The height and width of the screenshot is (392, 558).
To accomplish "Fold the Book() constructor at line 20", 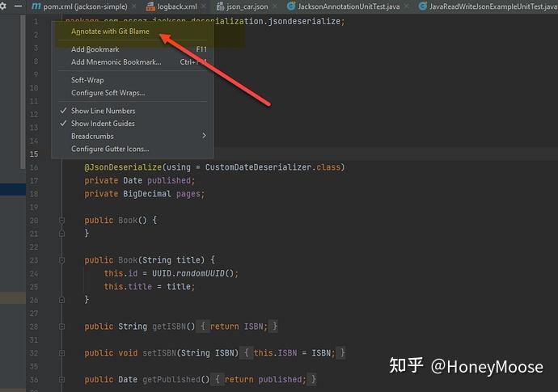I will pos(61,221).
